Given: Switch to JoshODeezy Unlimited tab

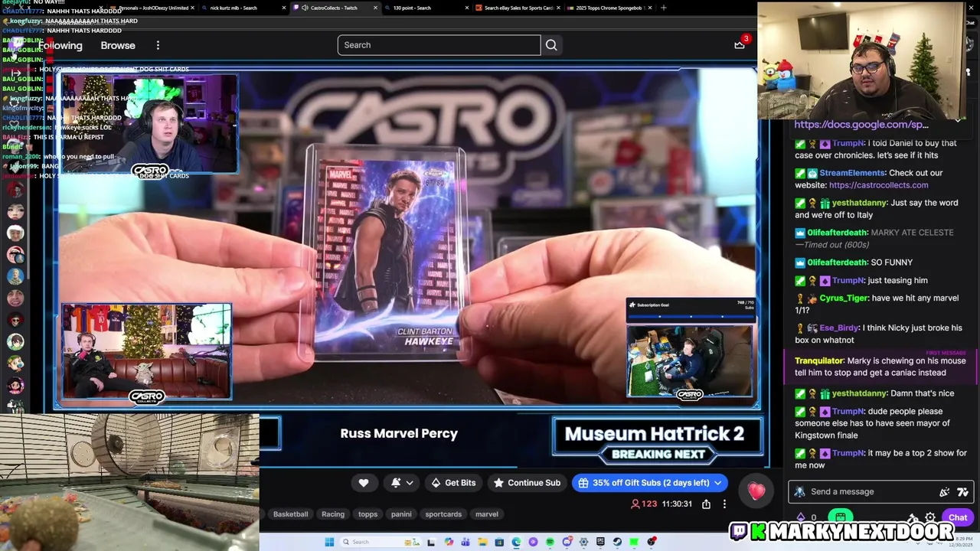Looking at the screenshot, I should tap(153, 8).
